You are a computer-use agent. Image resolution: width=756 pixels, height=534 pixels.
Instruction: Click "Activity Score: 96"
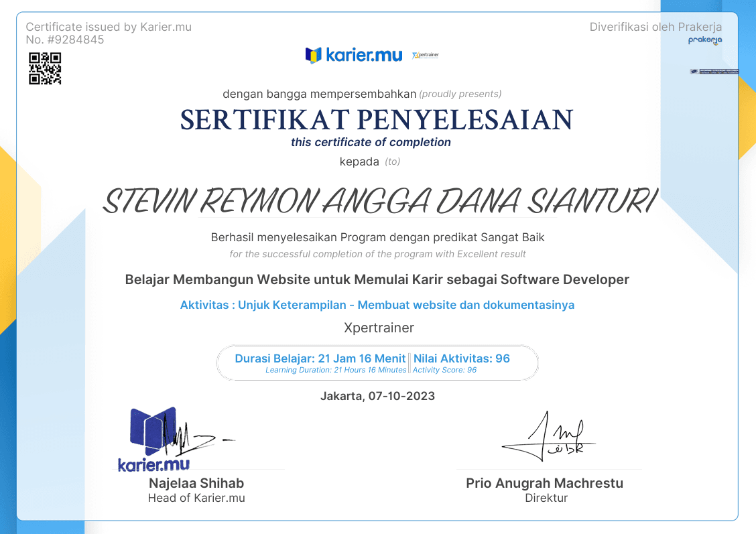point(444,370)
